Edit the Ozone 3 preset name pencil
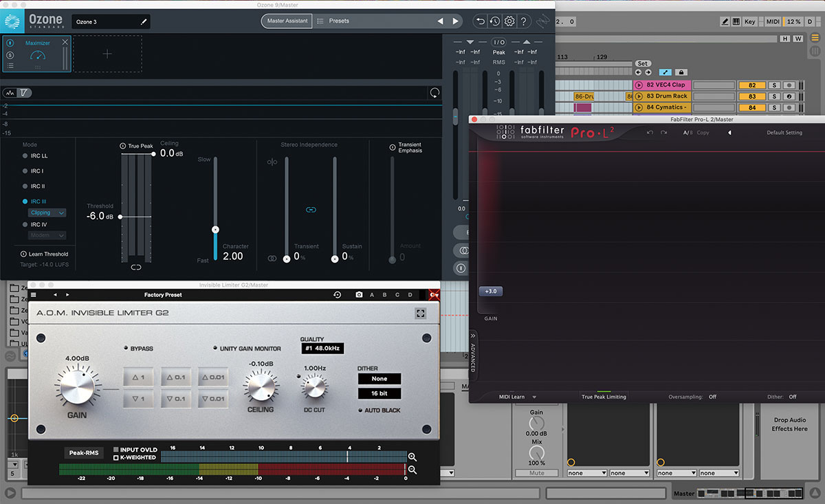 click(x=144, y=22)
